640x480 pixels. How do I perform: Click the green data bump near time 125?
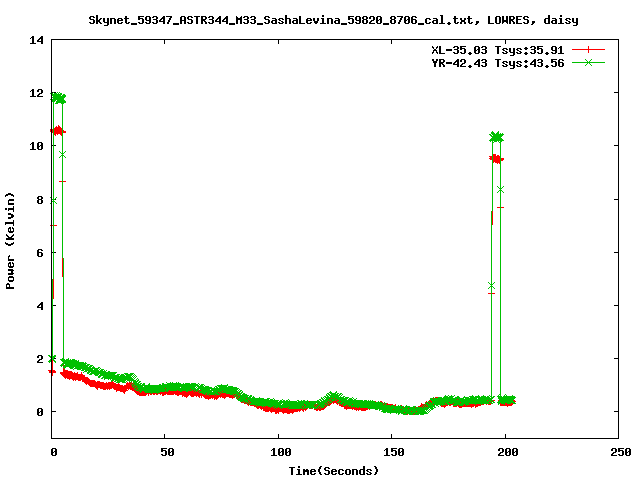(x=334, y=397)
